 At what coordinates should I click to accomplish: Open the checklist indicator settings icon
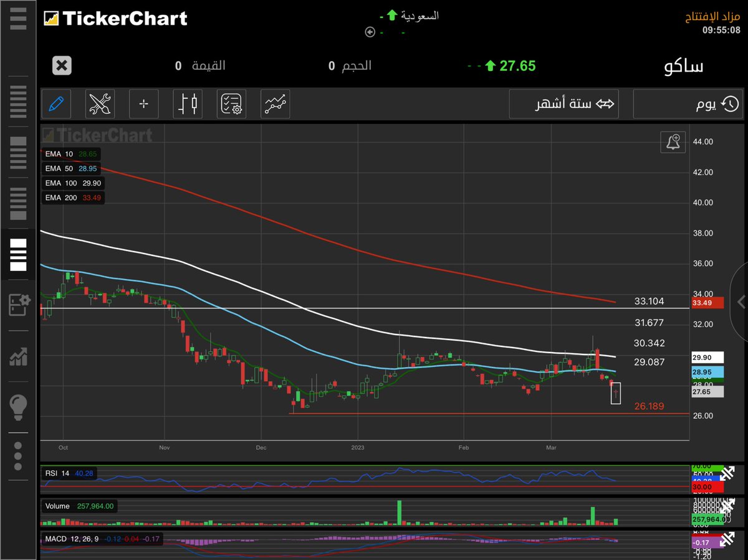click(232, 103)
